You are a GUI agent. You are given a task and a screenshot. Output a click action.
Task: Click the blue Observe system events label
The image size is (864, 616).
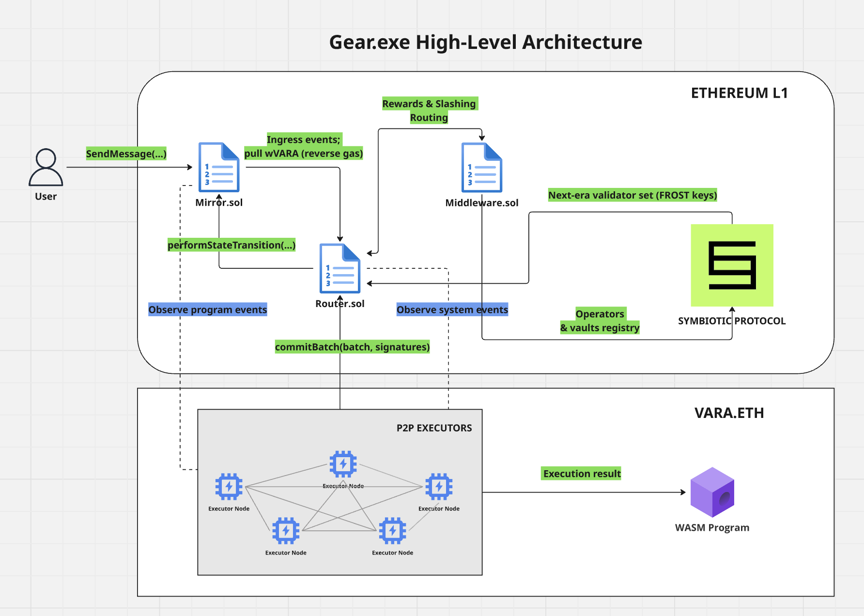tap(452, 309)
